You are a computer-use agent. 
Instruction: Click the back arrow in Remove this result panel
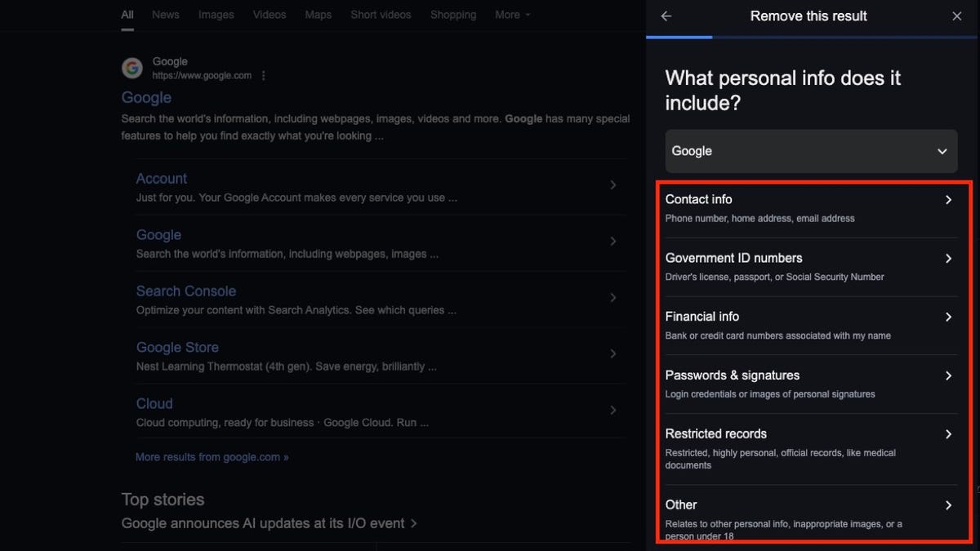[666, 16]
